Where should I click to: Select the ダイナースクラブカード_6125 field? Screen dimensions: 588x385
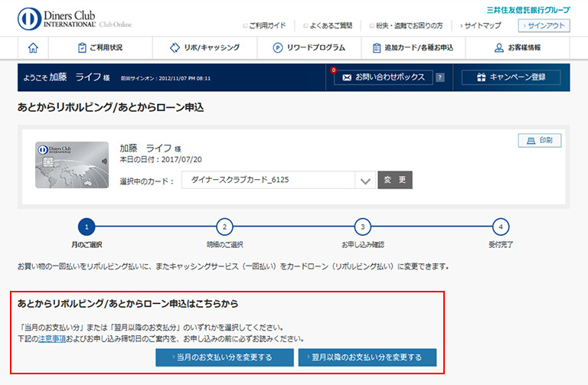coord(268,181)
